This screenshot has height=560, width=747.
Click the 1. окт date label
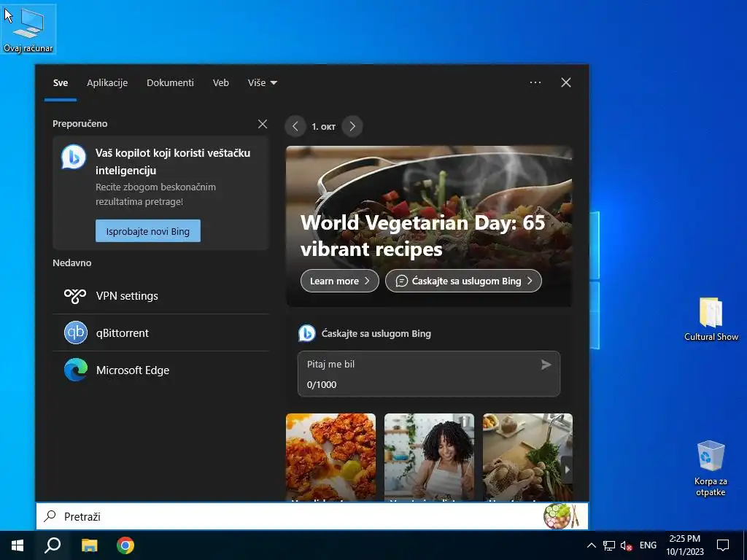323,127
